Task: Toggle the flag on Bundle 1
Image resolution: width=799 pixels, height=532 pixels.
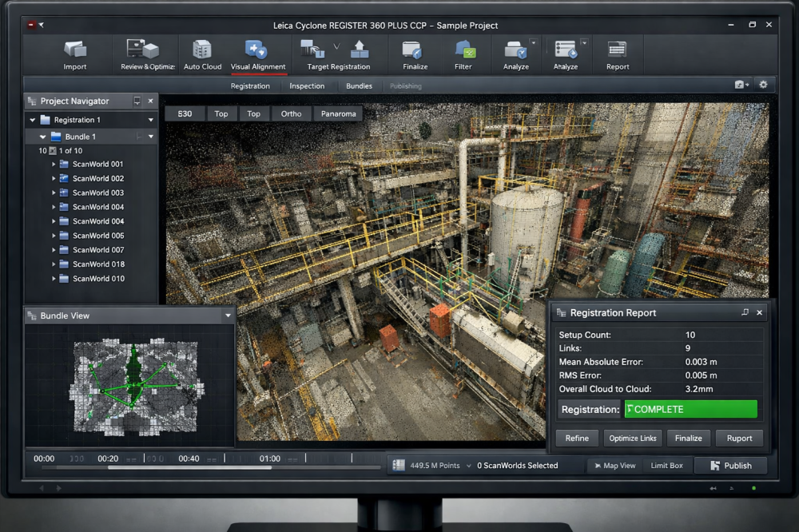Action: tap(138, 137)
